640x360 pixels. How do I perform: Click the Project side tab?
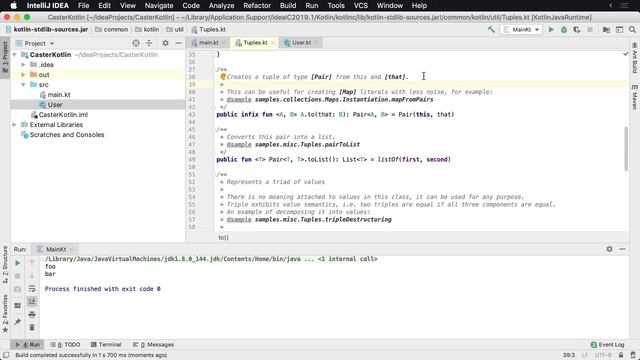tap(5, 57)
